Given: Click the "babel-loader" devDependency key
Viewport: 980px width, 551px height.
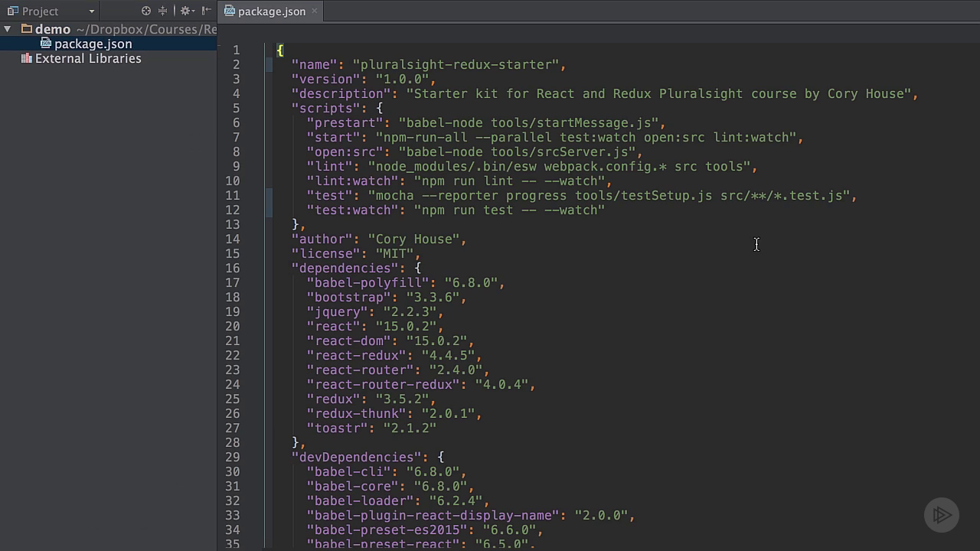Looking at the screenshot, I should (360, 500).
